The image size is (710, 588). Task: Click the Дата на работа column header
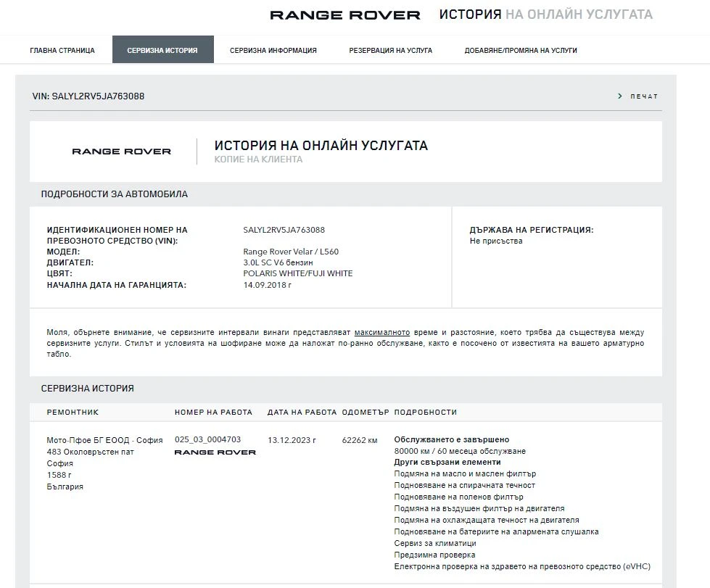pos(302,412)
